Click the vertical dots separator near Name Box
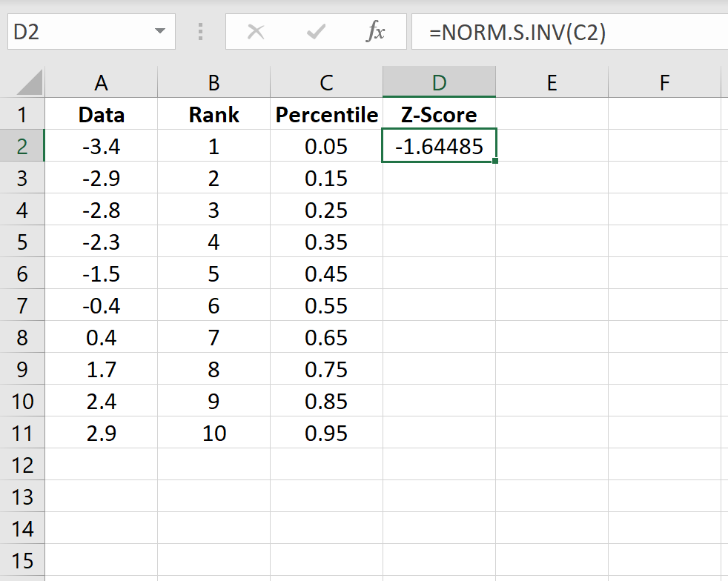 click(x=202, y=31)
